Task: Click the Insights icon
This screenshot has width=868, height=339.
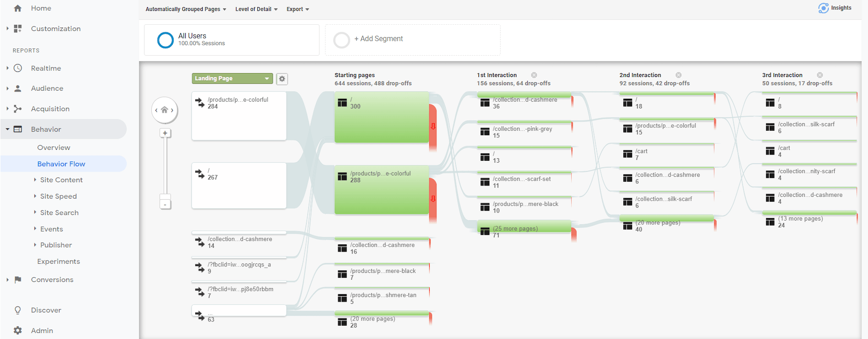Action: pyautogui.click(x=823, y=8)
